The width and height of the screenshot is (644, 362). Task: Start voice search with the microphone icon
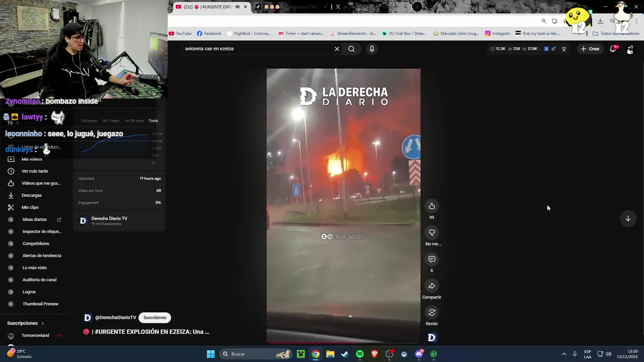pos(372,49)
